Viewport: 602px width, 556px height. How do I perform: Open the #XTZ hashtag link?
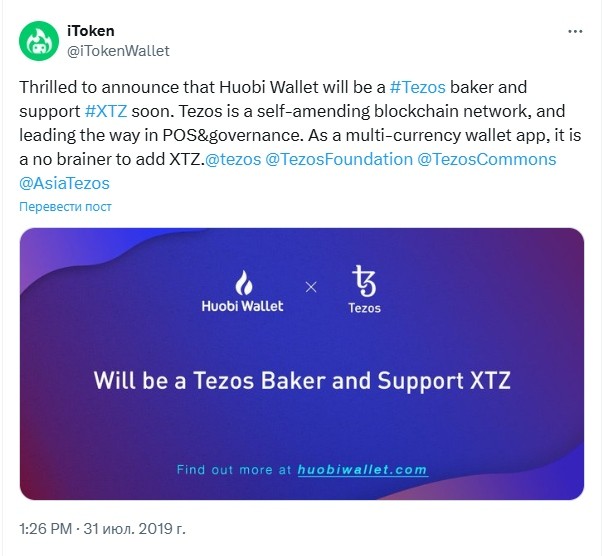click(106, 111)
